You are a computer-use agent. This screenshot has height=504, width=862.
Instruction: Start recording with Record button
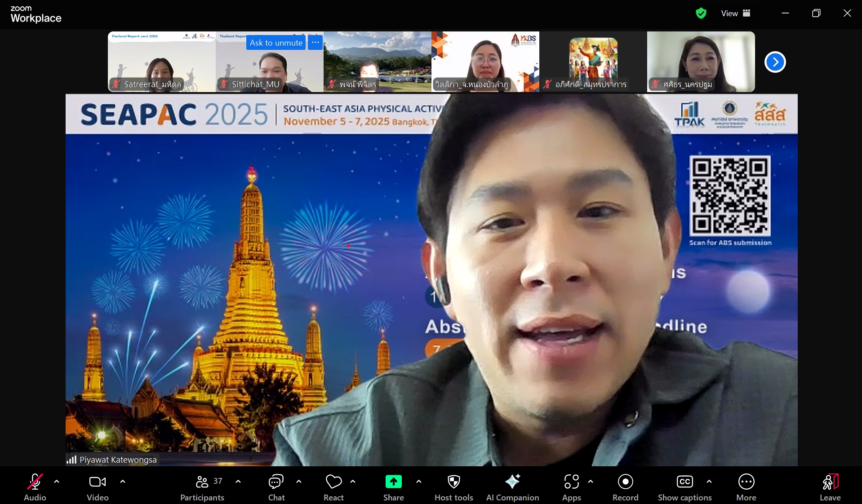click(625, 486)
